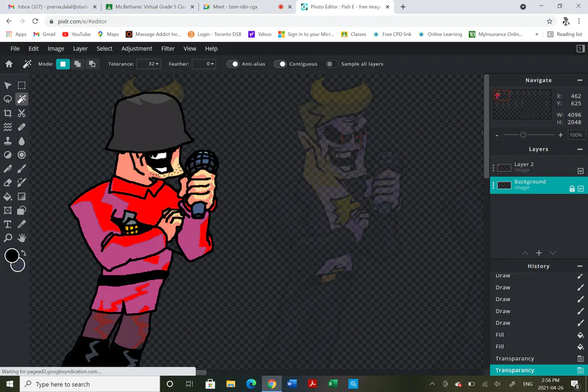This screenshot has width=588, height=392.
Task: Select the Eyedropper picker tool
Action: coord(22,224)
